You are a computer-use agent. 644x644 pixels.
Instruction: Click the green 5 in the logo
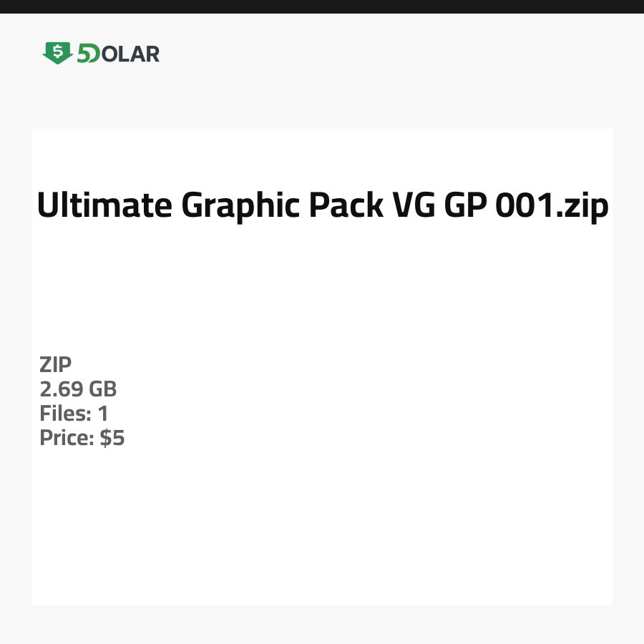point(84,54)
